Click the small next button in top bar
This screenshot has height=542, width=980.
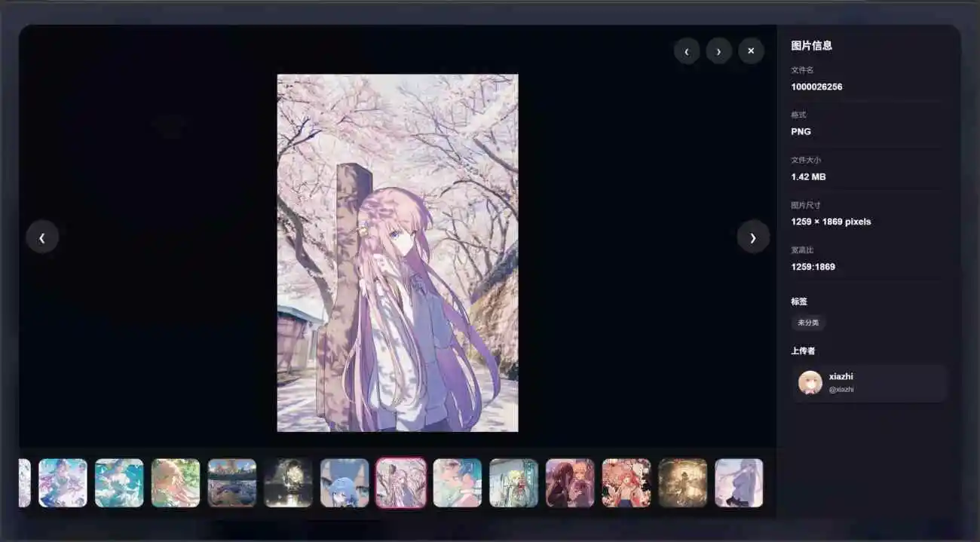click(718, 51)
